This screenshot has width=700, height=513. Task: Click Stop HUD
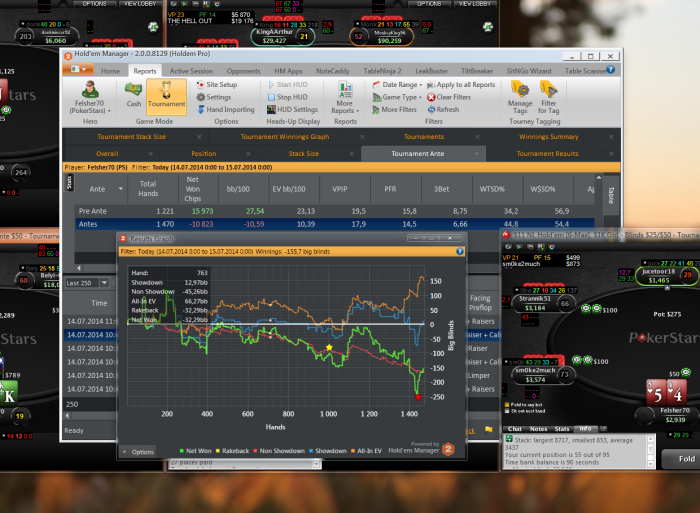point(288,97)
